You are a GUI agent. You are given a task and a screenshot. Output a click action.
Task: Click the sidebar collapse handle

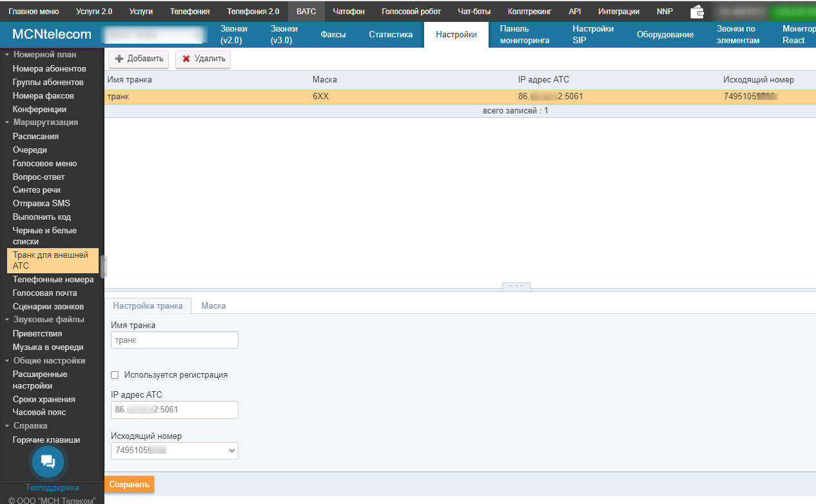(x=103, y=266)
